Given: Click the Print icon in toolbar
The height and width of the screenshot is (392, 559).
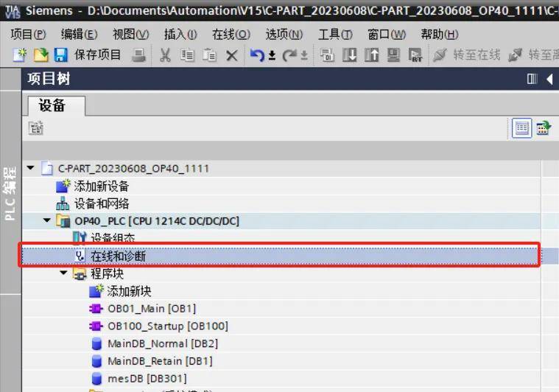Looking at the screenshot, I should pos(138,55).
